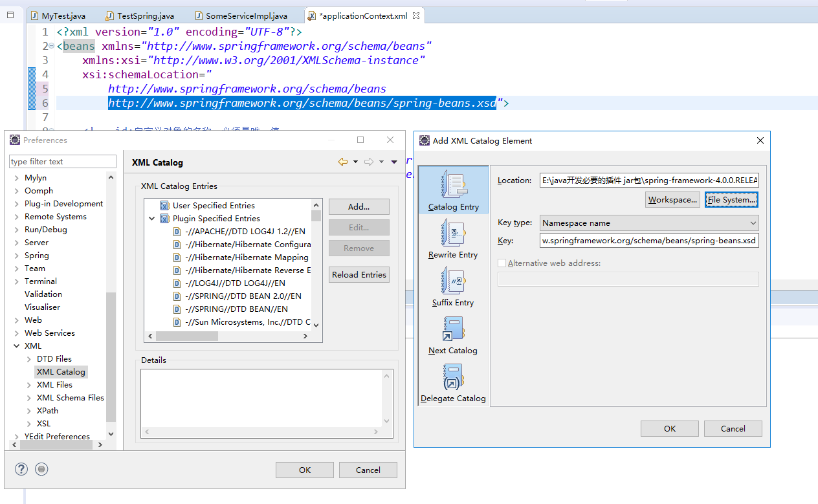The height and width of the screenshot is (504, 818).
Task: Select the XPath preferences item
Action: (x=47, y=410)
